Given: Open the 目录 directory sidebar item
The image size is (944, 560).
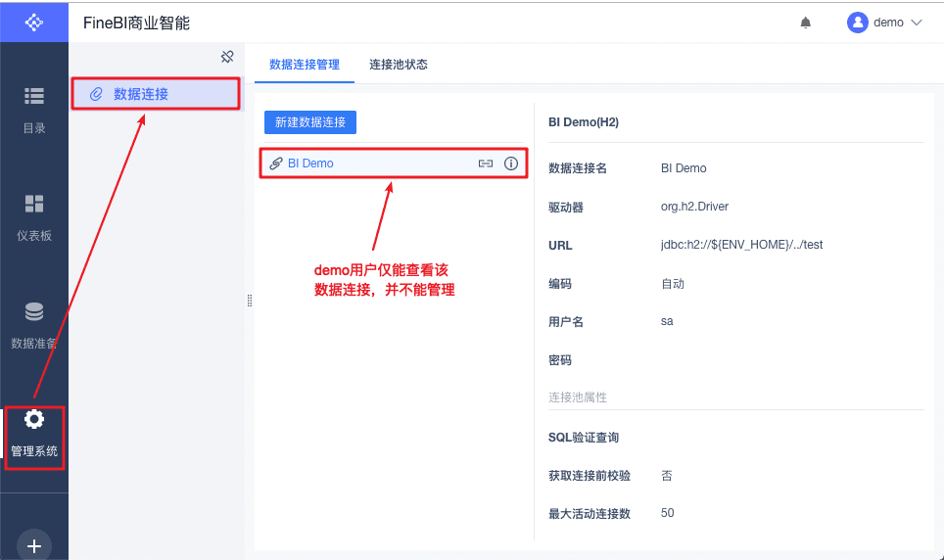Looking at the screenshot, I should [x=34, y=111].
